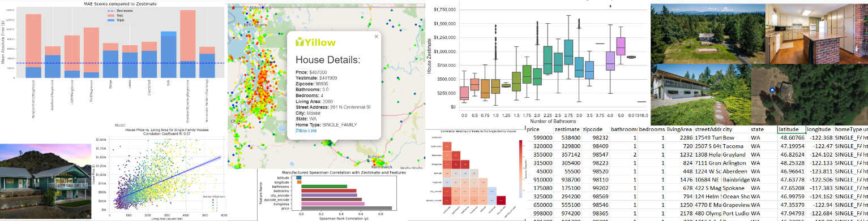Open the long house with lawn photo

700,95
